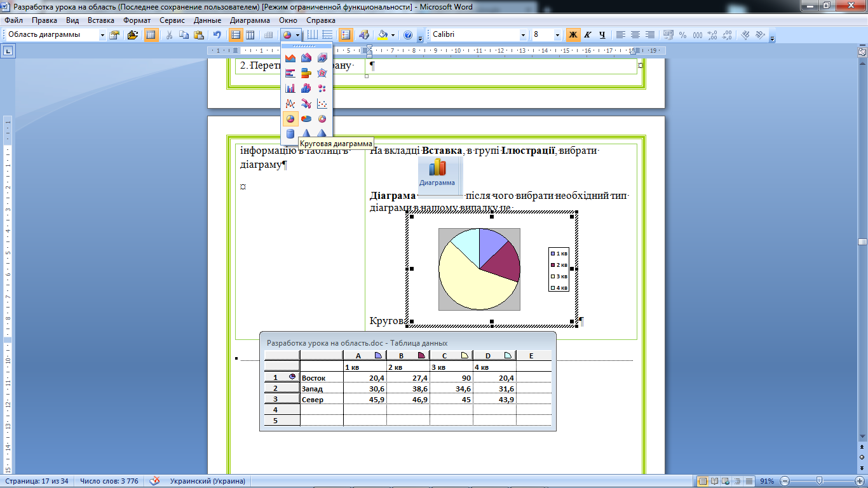The image size is (868, 488).
Task: Click the angle text downward icon
Action: pos(747,35)
